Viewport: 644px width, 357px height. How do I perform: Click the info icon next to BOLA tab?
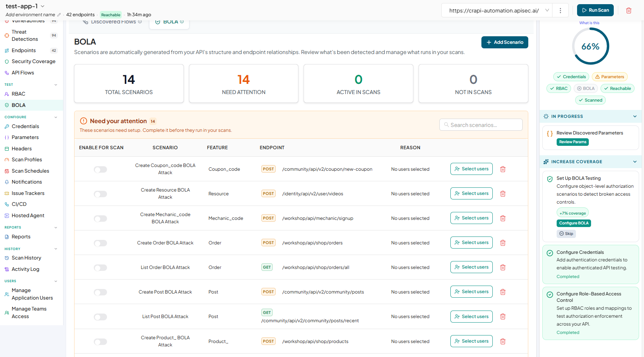[182, 22]
